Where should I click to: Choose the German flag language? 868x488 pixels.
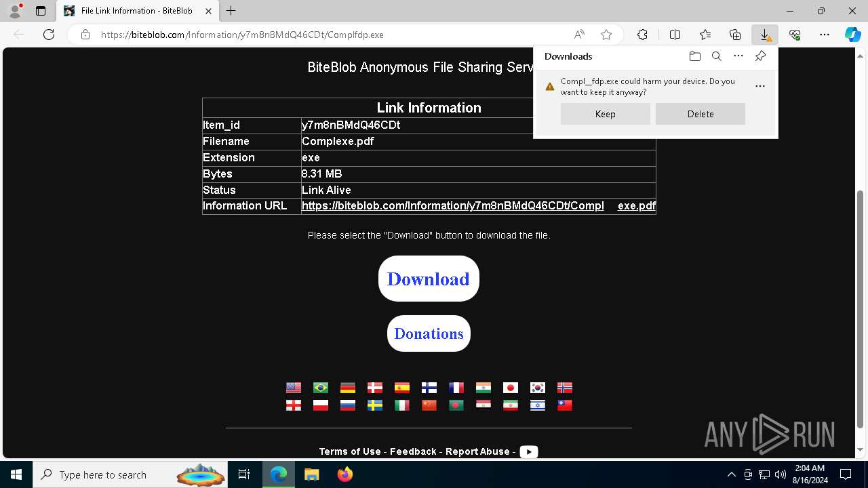(x=348, y=388)
